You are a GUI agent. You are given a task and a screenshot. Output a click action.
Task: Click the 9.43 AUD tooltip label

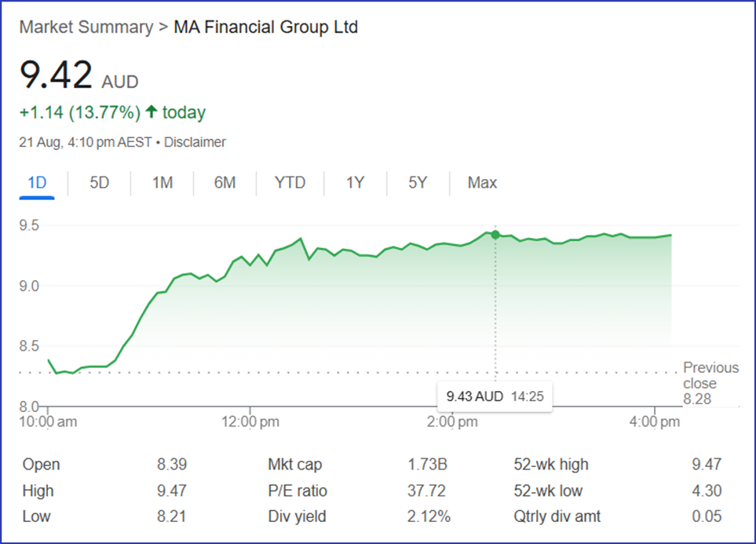tap(474, 396)
